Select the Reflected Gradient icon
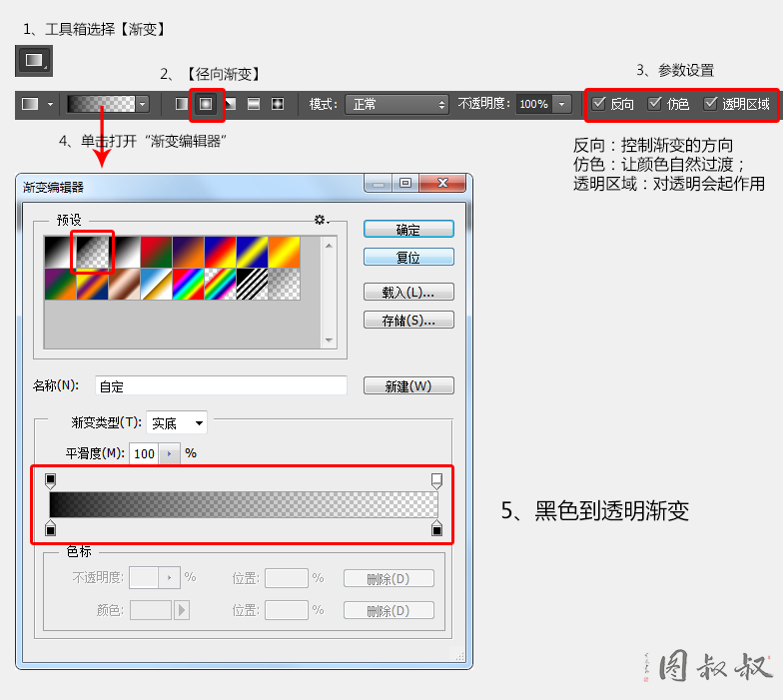This screenshot has height=700, width=783. pos(254,104)
